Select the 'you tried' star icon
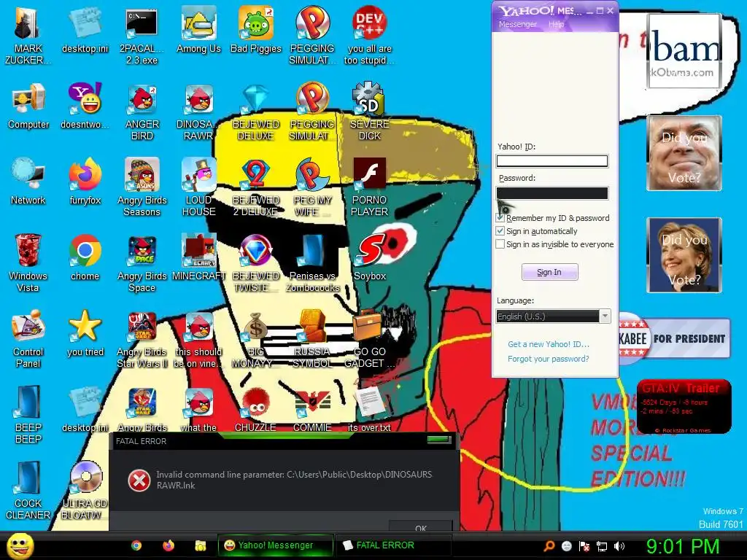Screen dimensions: 747x560 [85, 332]
